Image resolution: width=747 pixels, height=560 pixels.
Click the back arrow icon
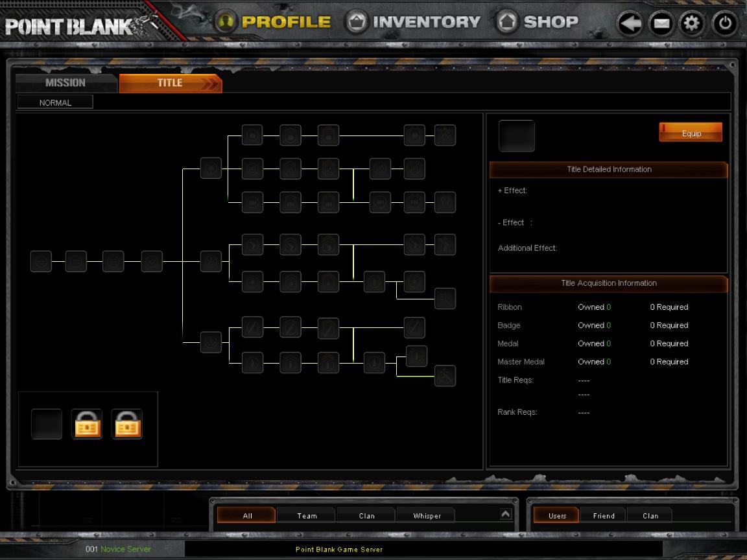629,25
